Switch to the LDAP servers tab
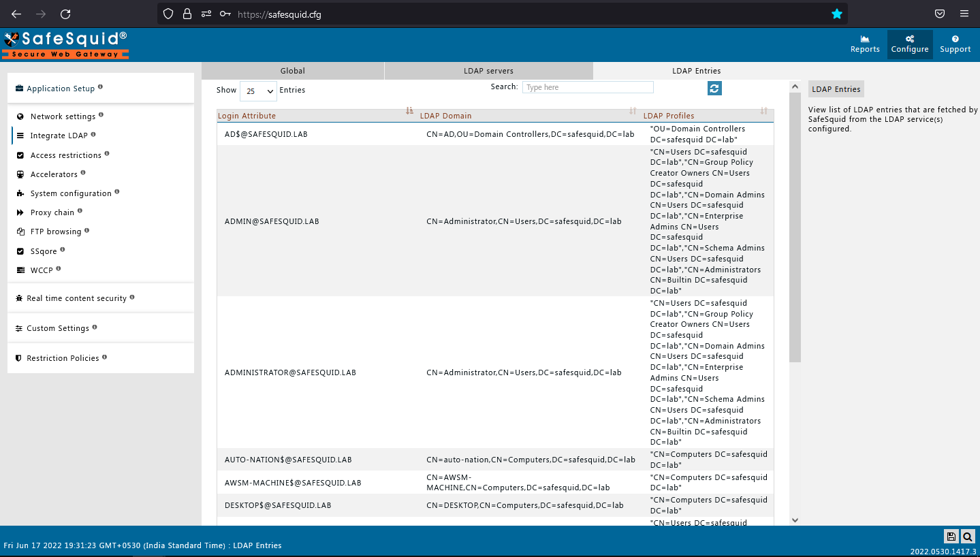980x557 pixels. (x=489, y=71)
